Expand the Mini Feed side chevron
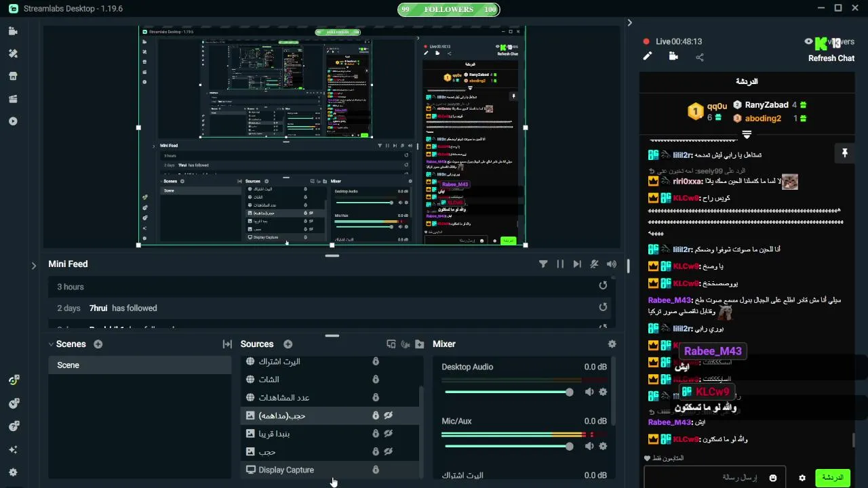This screenshot has height=488, width=868. (x=33, y=266)
